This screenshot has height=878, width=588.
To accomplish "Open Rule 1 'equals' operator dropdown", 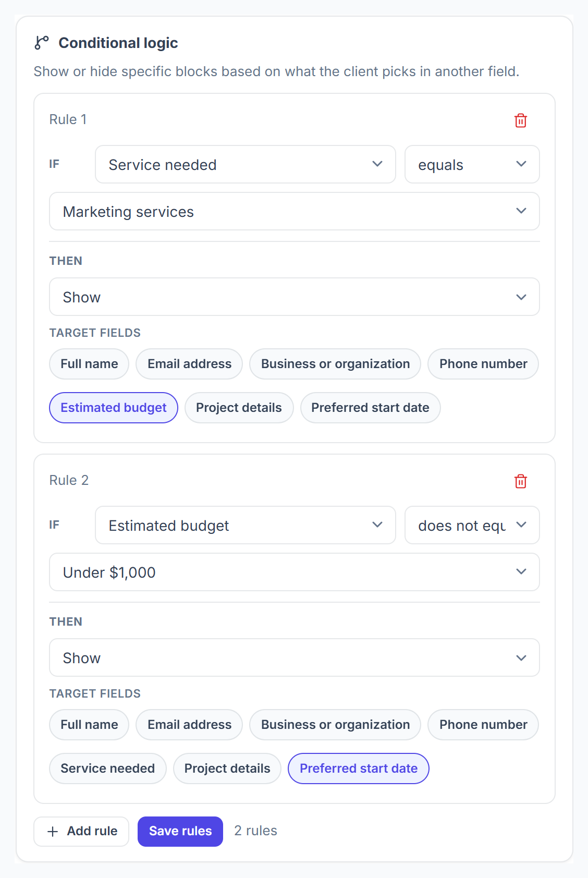I will [472, 164].
